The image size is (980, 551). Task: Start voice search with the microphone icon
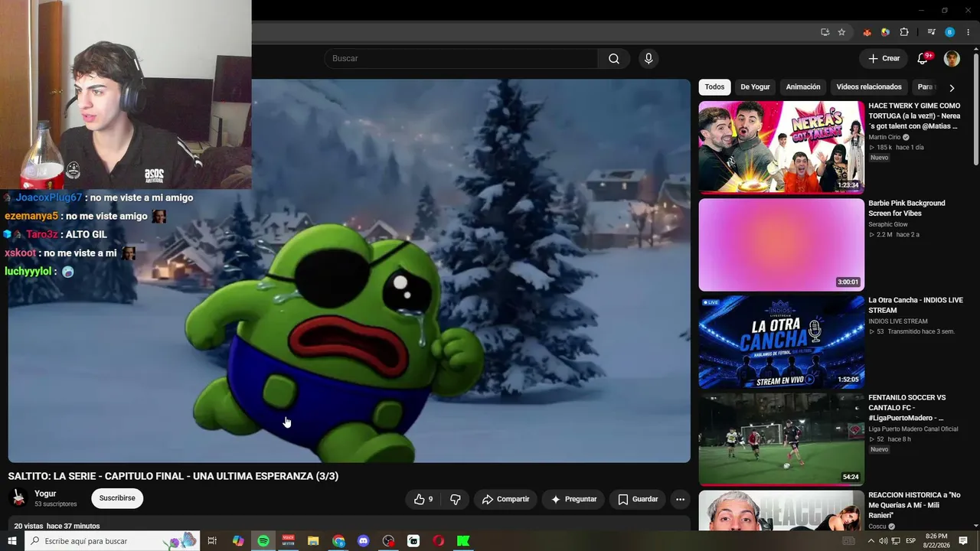coord(648,59)
